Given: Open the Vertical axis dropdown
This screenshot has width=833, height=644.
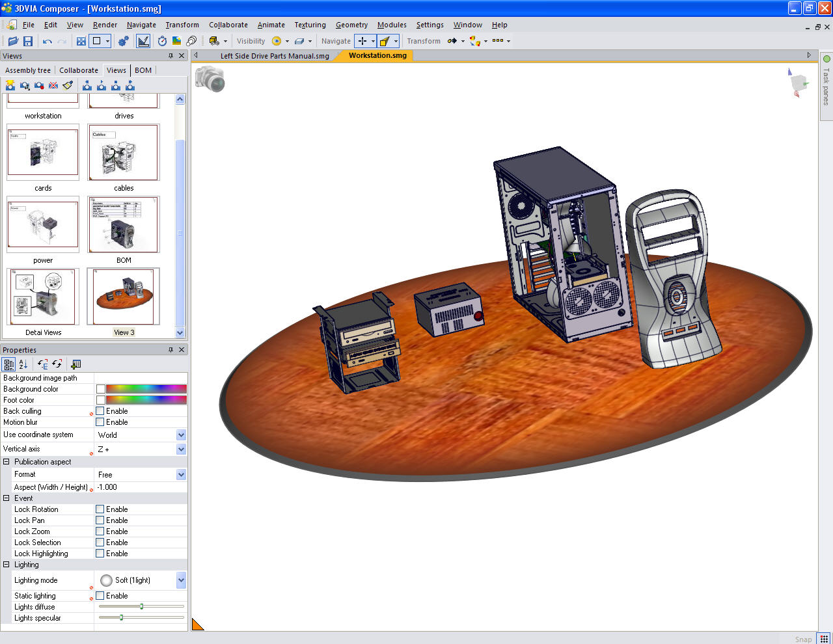Looking at the screenshot, I should (181, 449).
